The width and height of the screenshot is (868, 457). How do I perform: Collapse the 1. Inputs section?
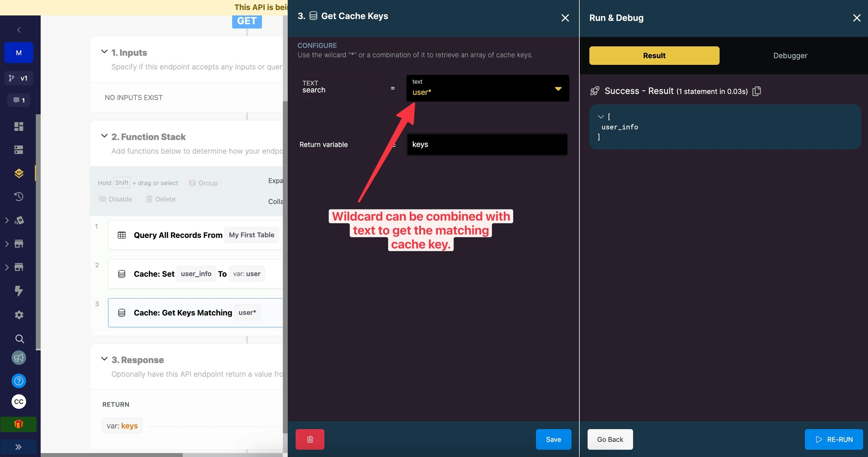(x=104, y=52)
